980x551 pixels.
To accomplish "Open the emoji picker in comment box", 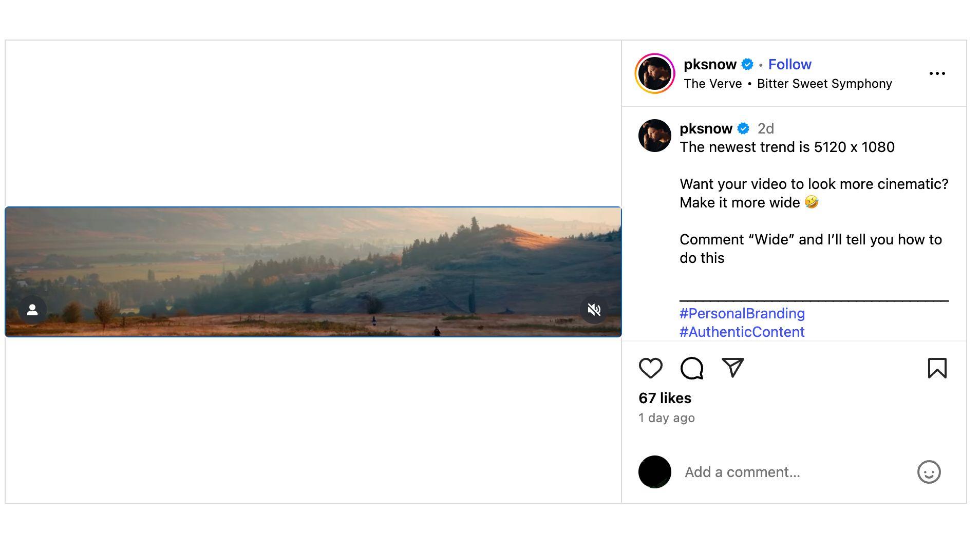I will [929, 472].
